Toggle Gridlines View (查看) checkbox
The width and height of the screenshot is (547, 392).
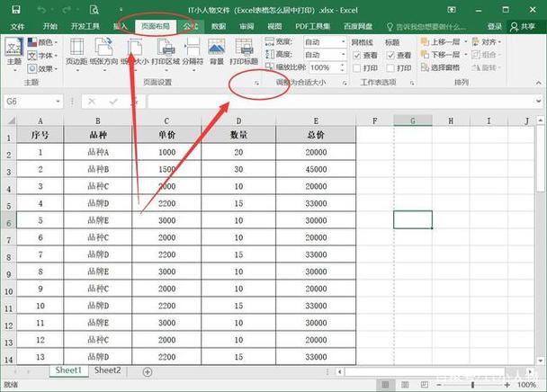click(x=357, y=55)
